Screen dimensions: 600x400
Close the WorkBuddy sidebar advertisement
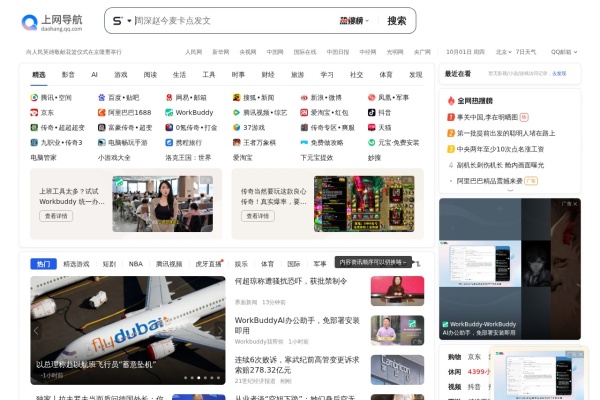pyautogui.click(x=575, y=204)
